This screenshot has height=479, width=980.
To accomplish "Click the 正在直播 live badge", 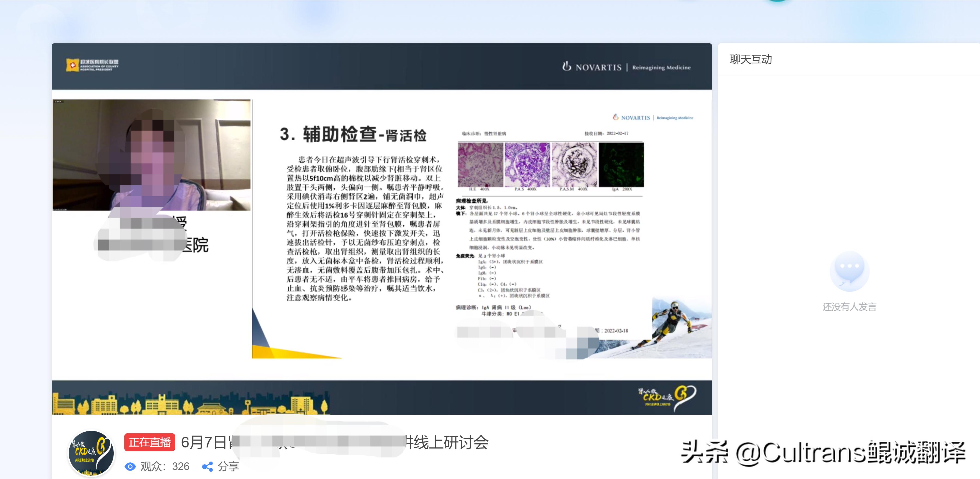I will (150, 442).
